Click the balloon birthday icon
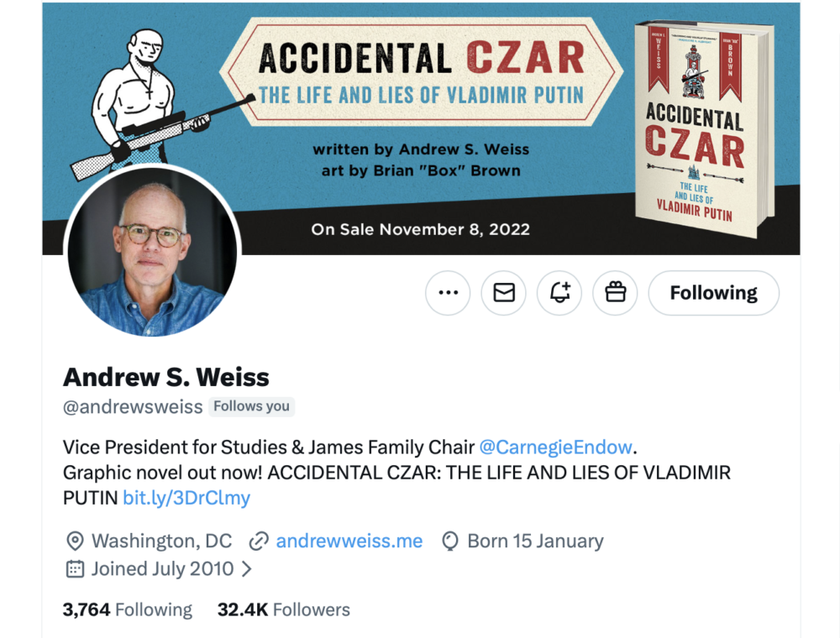The image size is (840, 638). tap(450, 541)
